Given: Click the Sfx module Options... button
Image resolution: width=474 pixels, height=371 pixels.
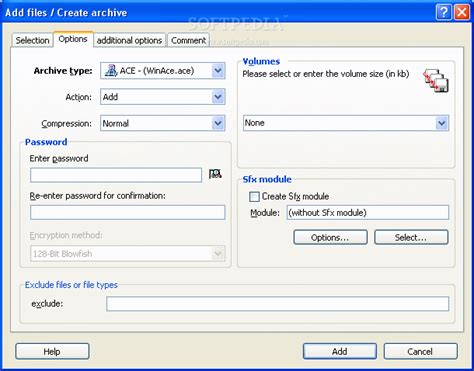Looking at the screenshot, I should tap(330, 237).
